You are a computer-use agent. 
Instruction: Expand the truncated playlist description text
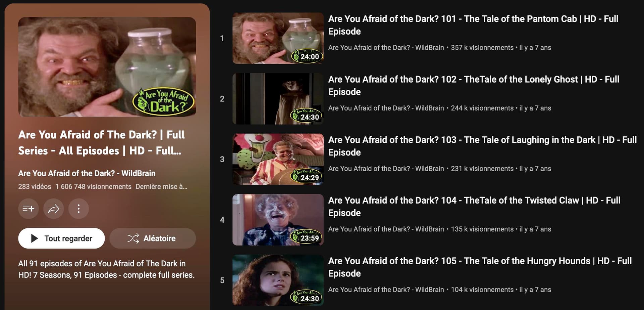(x=106, y=269)
